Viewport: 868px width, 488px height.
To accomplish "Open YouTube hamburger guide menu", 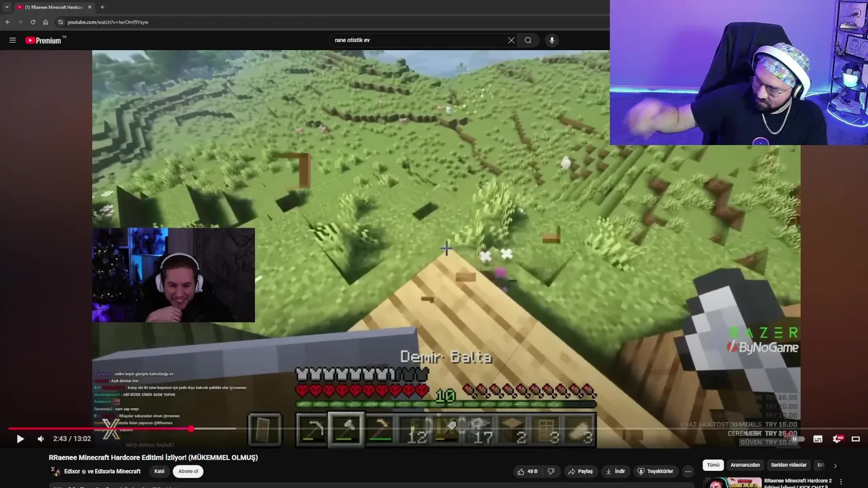I will click(x=12, y=40).
